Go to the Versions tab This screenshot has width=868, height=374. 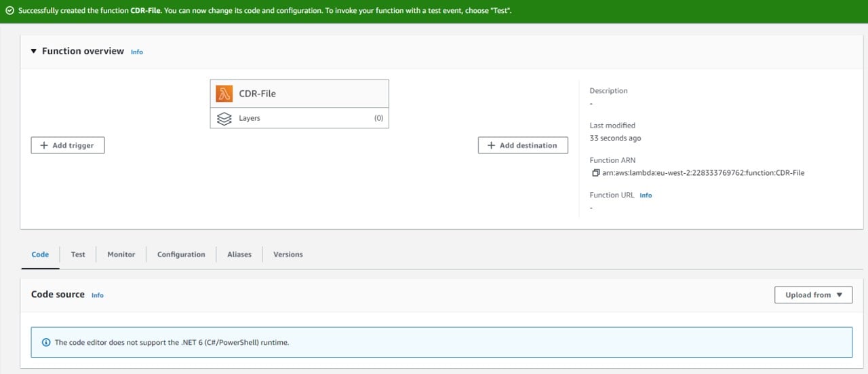pyautogui.click(x=288, y=255)
